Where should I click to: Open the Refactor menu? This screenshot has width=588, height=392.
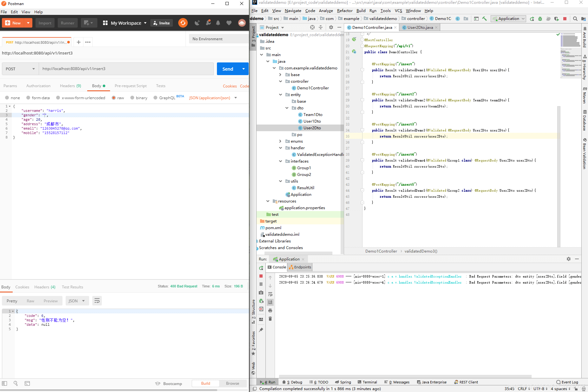tap(344, 11)
